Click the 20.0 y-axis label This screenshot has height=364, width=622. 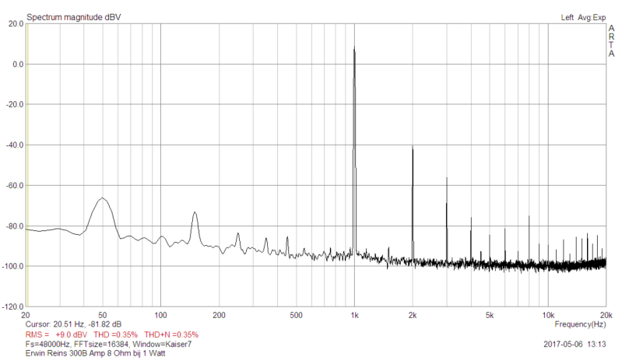(16, 24)
